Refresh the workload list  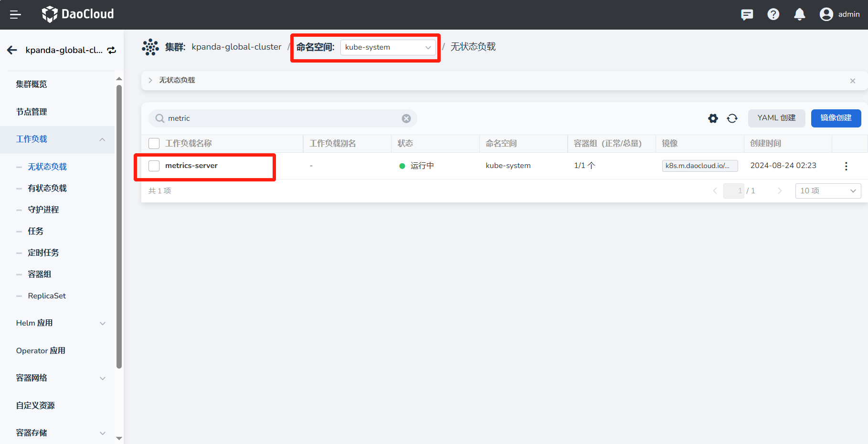point(732,118)
